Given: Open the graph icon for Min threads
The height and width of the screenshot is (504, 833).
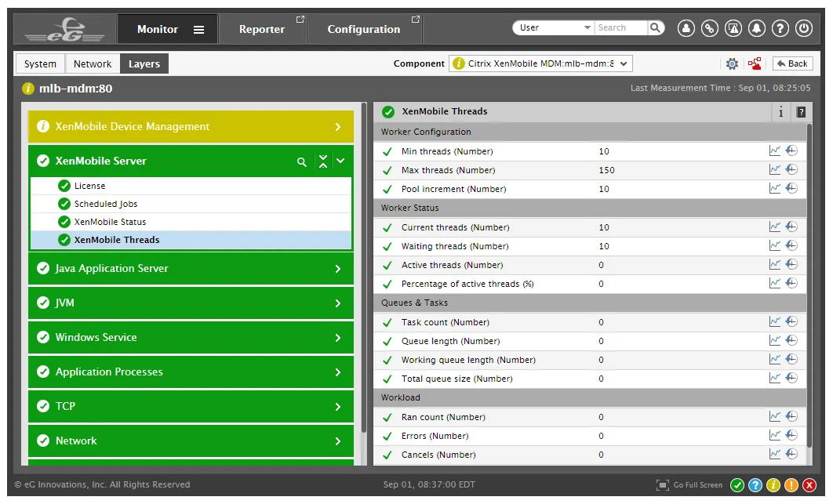Looking at the screenshot, I should 775,150.
